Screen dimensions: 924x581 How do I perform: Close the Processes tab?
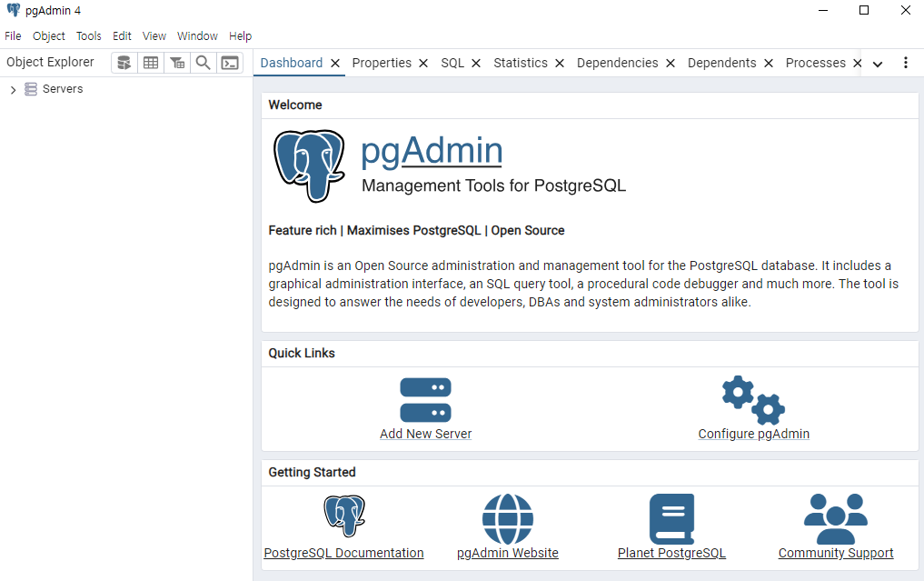pyautogui.click(x=858, y=63)
